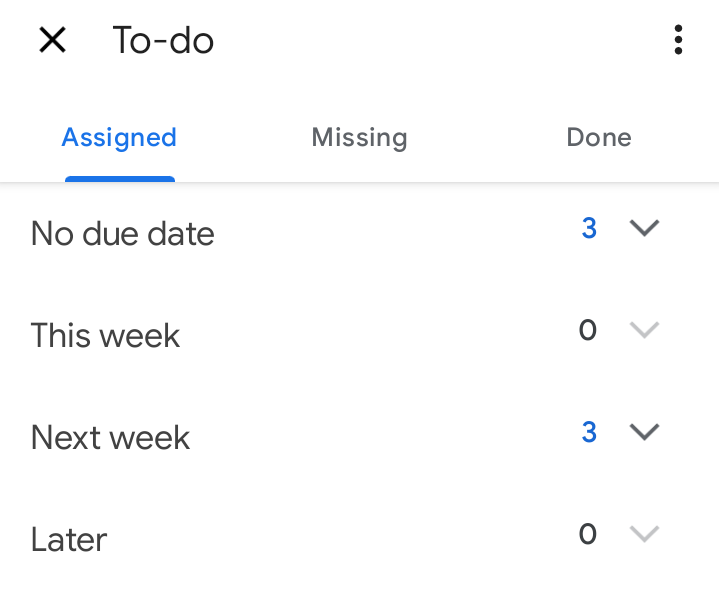Screen dimensions: 719x607
Task: Click the blue indicator under Assigned
Action: 120,179
